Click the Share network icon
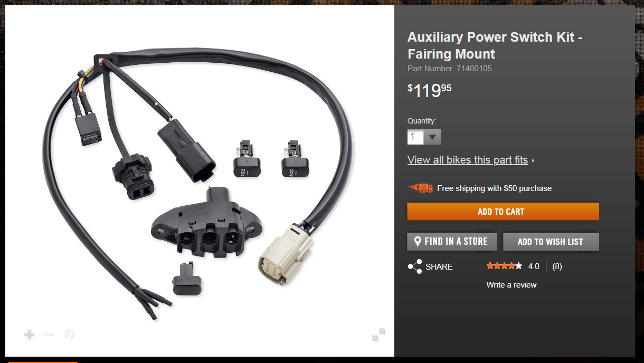The height and width of the screenshot is (363, 644). coord(415,266)
